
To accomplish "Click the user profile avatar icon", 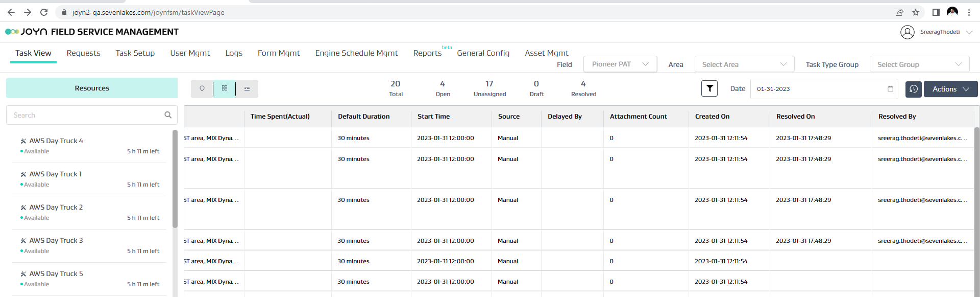I will coord(907,32).
